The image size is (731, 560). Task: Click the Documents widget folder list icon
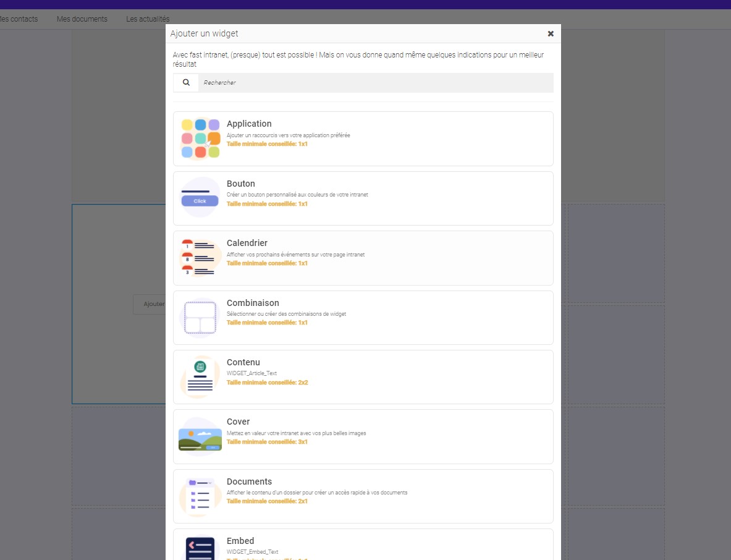pyautogui.click(x=200, y=496)
